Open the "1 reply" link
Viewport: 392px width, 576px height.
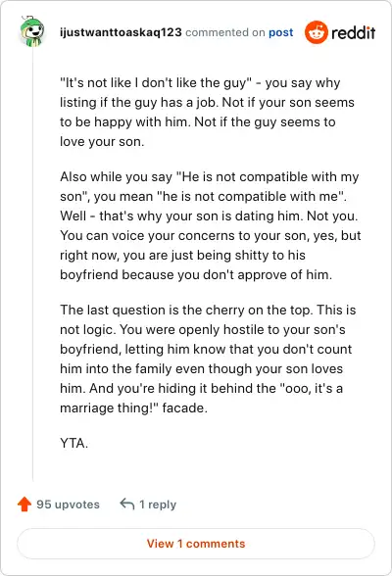(158, 504)
